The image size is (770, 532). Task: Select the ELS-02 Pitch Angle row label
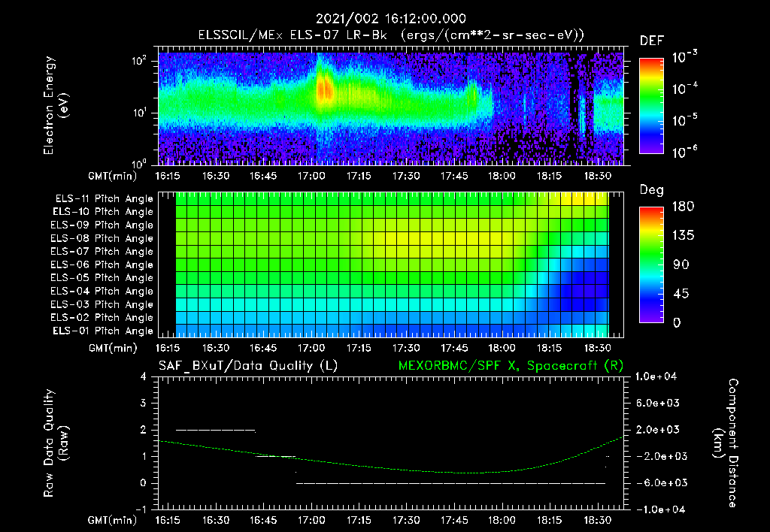[x=102, y=318]
